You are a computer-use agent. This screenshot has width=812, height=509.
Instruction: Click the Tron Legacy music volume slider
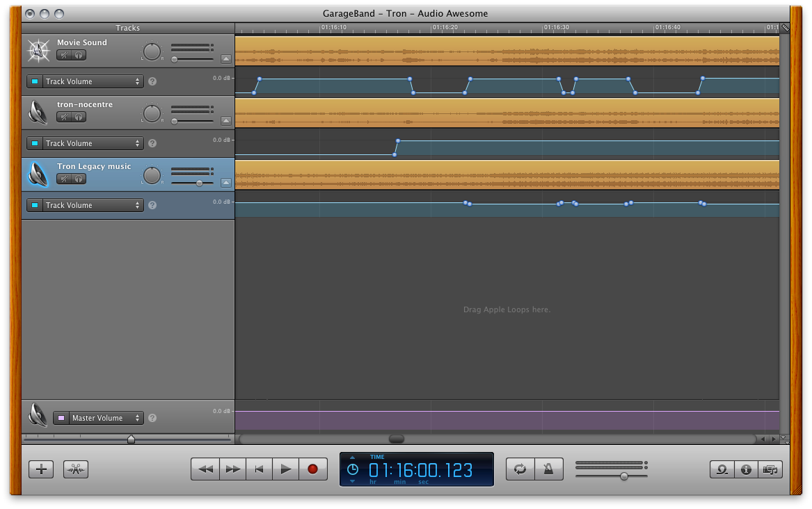192,183
